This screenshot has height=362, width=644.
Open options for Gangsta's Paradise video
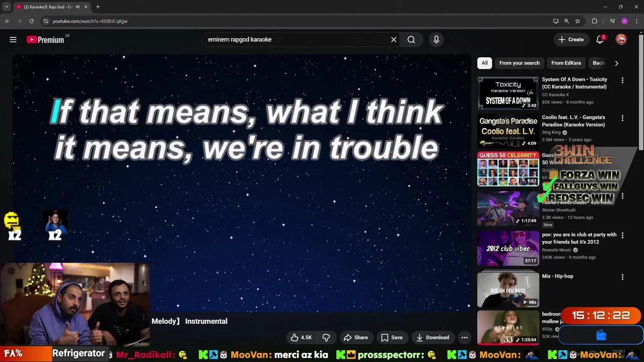click(x=622, y=118)
